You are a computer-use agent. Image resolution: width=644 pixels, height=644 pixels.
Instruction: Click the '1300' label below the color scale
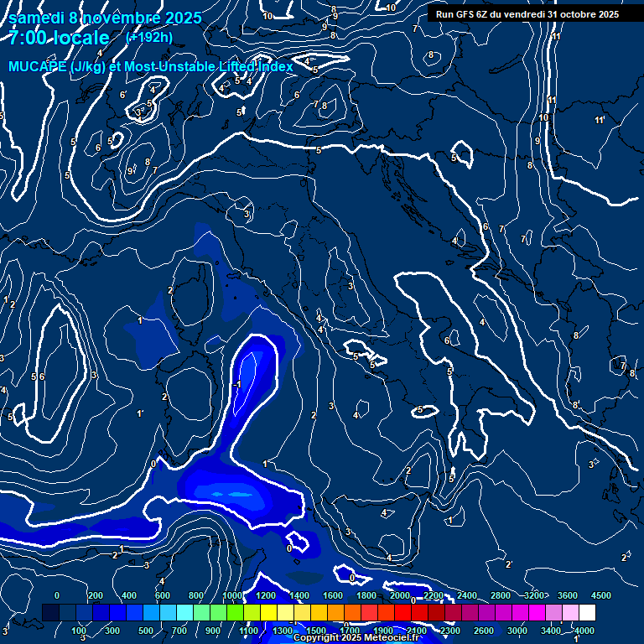coord(283,631)
